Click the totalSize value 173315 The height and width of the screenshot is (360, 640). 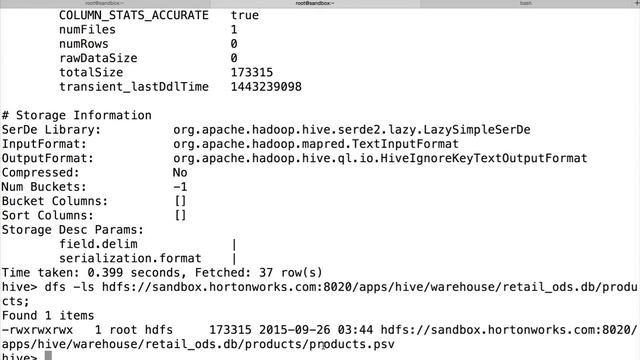252,72
